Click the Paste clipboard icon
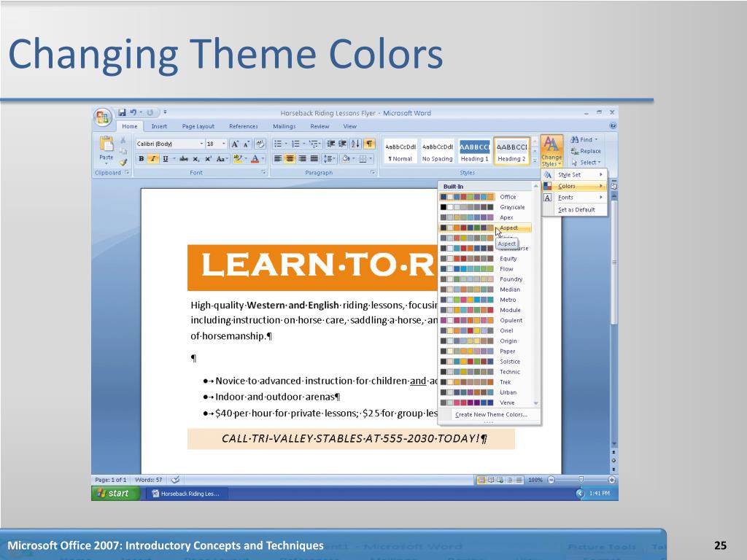 (x=107, y=144)
